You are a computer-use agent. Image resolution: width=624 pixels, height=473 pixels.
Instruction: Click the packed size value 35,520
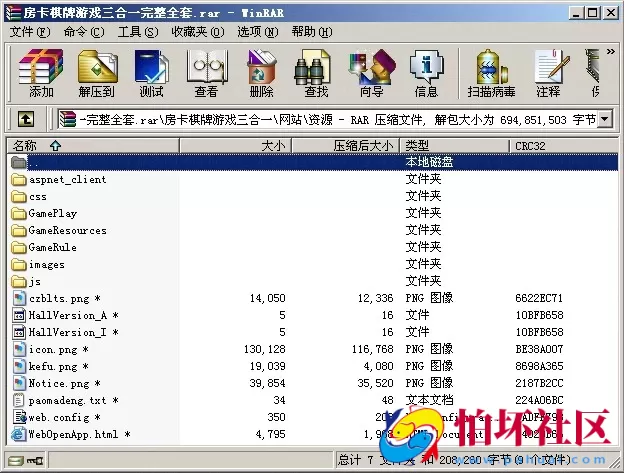point(375,383)
